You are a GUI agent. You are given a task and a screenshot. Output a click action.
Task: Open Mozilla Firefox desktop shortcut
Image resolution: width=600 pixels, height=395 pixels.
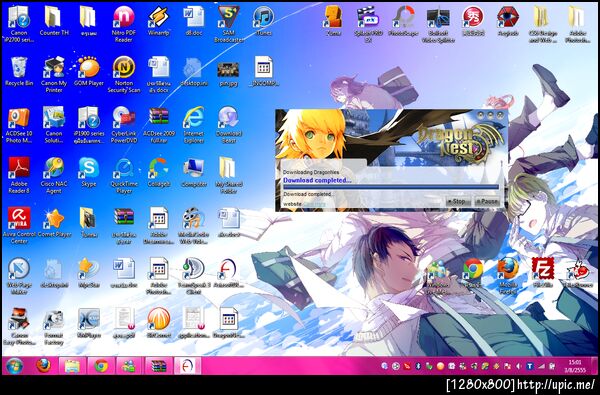[x=508, y=276]
